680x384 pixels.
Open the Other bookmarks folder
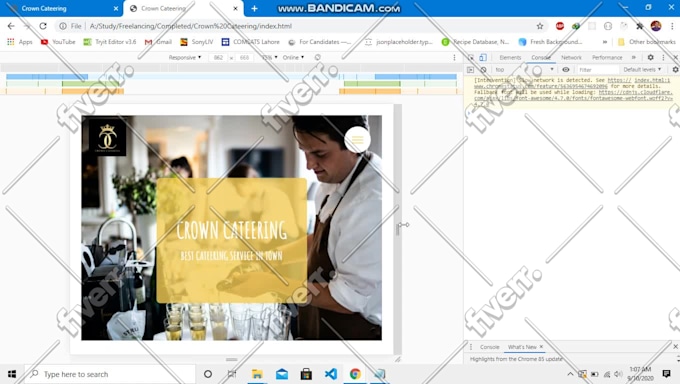tap(647, 42)
